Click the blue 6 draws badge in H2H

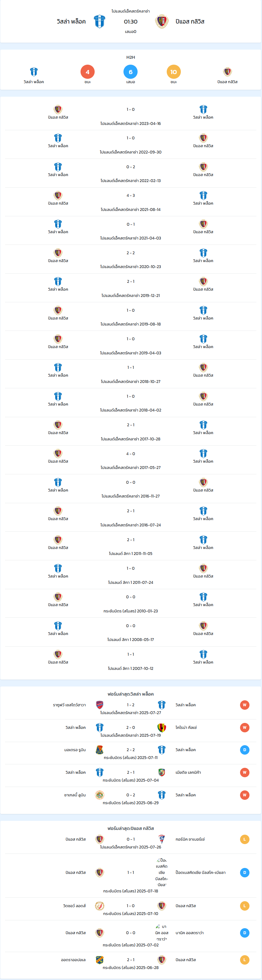[131, 72]
